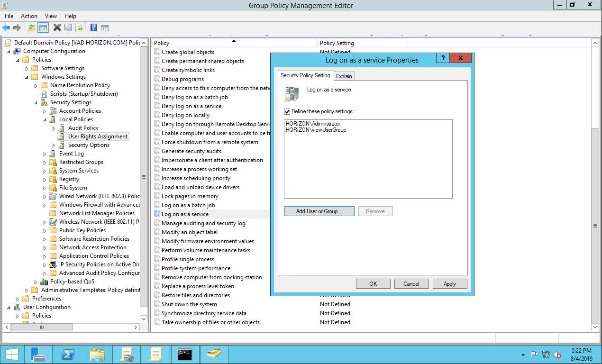
Task: Click the Add User or Group button
Action: (319, 211)
